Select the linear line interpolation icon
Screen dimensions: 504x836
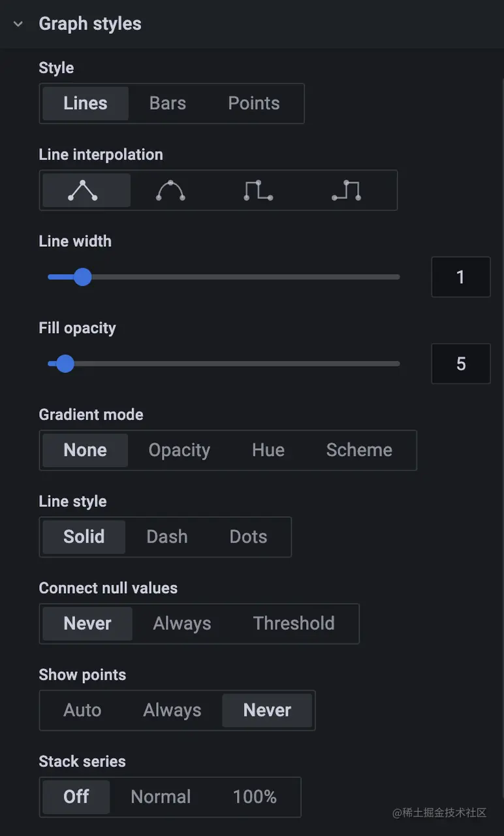(86, 190)
